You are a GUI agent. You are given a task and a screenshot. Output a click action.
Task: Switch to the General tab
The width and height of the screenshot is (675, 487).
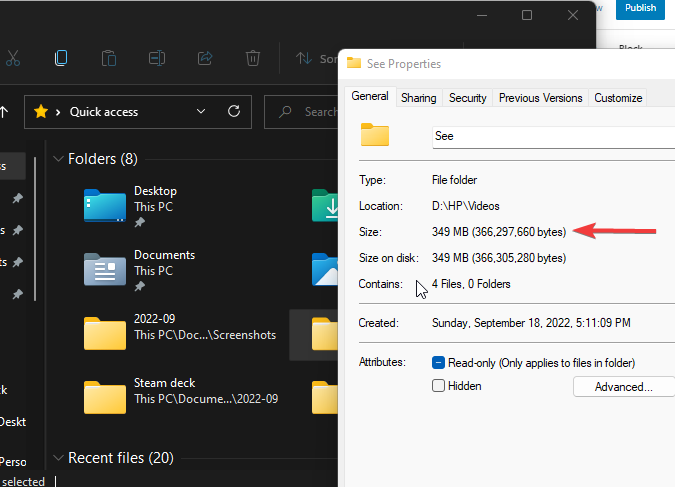370,96
